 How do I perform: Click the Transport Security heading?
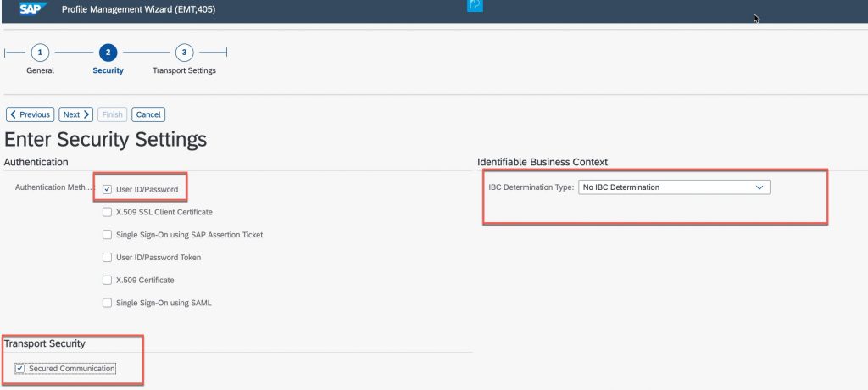tap(45, 343)
